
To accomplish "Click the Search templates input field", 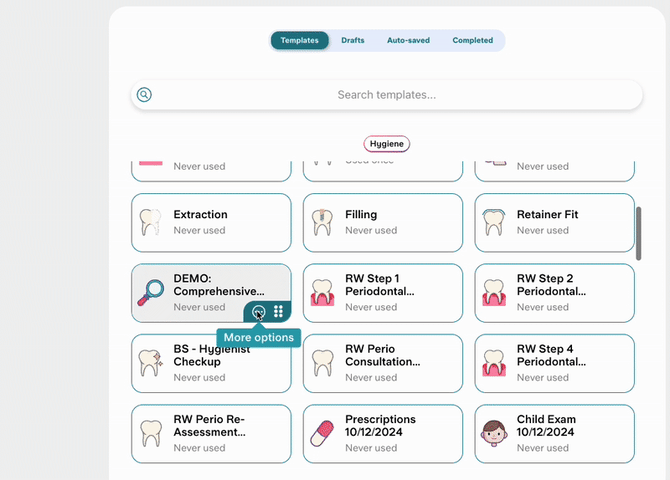I will click(x=386, y=95).
